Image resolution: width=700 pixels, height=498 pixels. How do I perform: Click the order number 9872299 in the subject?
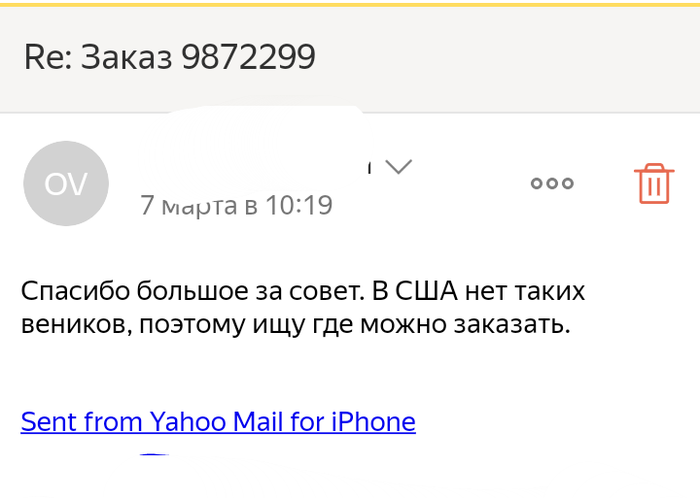(x=249, y=57)
